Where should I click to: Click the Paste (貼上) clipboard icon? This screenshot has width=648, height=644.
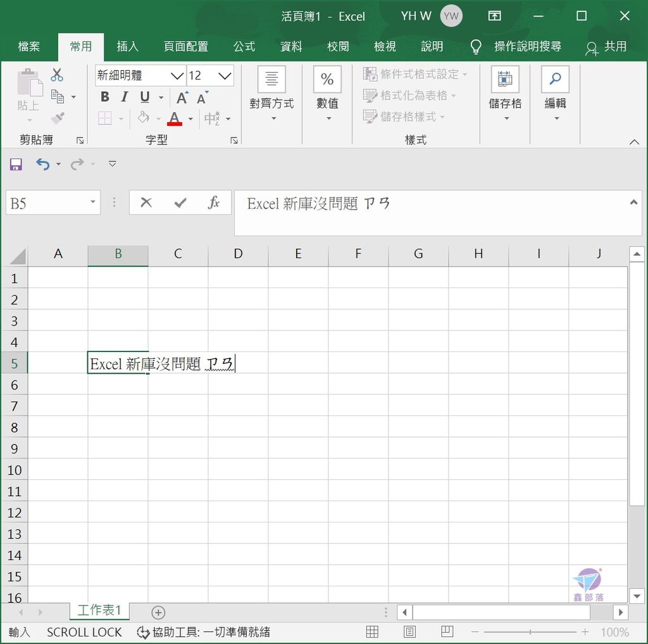pyautogui.click(x=29, y=83)
